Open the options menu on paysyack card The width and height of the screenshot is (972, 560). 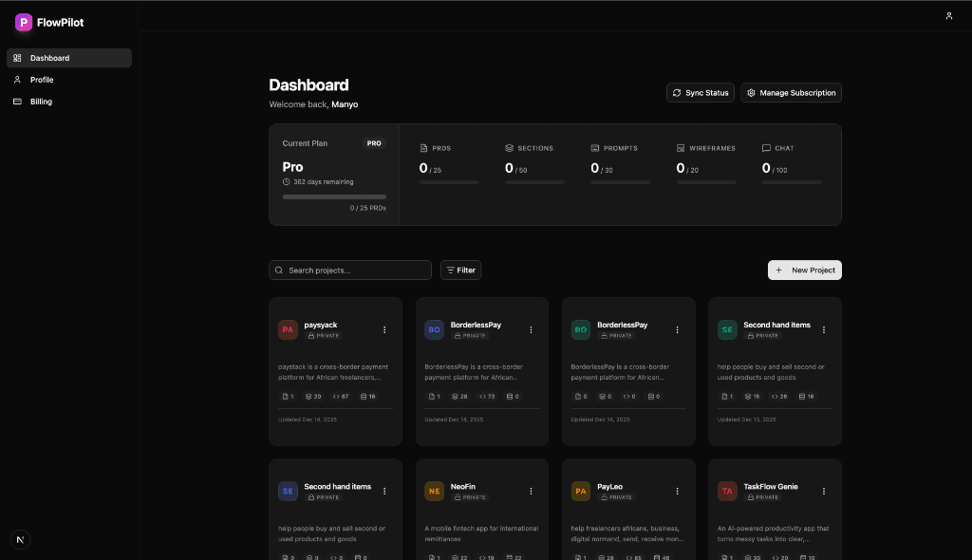pos(384,329)
